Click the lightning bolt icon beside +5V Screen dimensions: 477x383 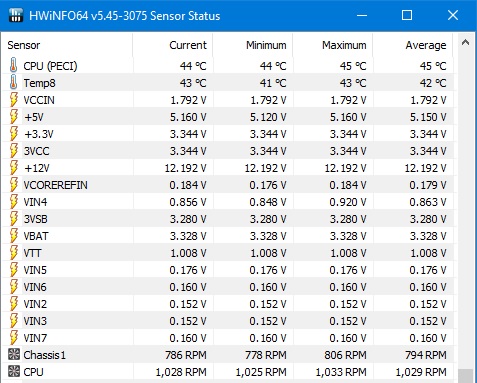[14, 117]
